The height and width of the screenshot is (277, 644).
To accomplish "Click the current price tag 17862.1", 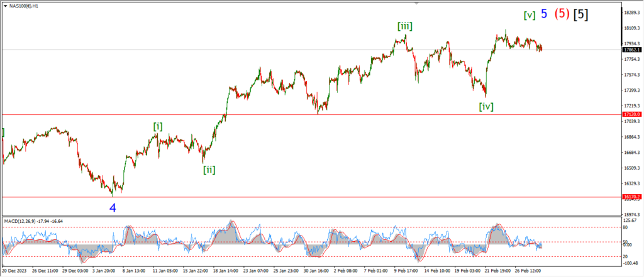I will (x=631, y=50).
